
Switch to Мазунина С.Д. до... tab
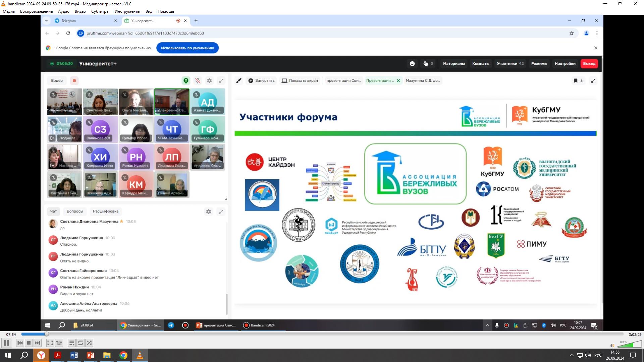pyautogui.click(x=423, y=80)
